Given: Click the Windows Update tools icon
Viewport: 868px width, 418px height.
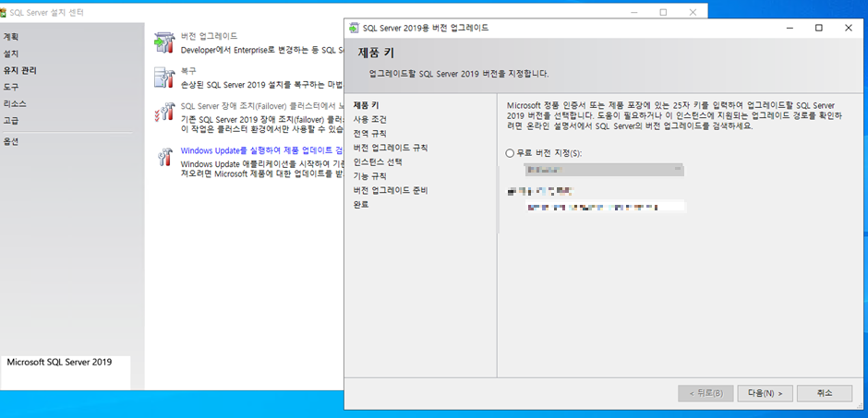Looking at the screenshot, I should pyautogui.click(x=163, y=157).
